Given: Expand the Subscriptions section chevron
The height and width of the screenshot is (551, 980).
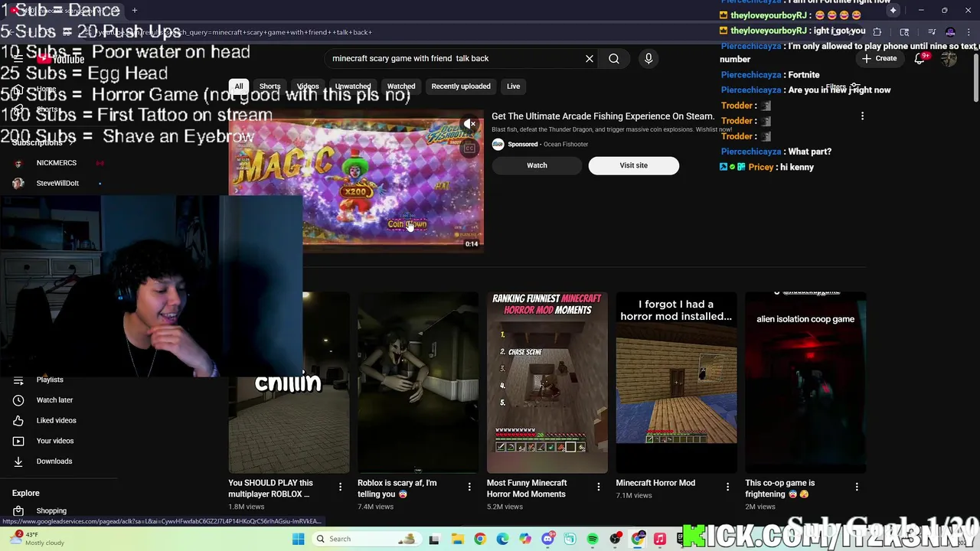Looking at the screenshot, I should (x=72, y=143).
